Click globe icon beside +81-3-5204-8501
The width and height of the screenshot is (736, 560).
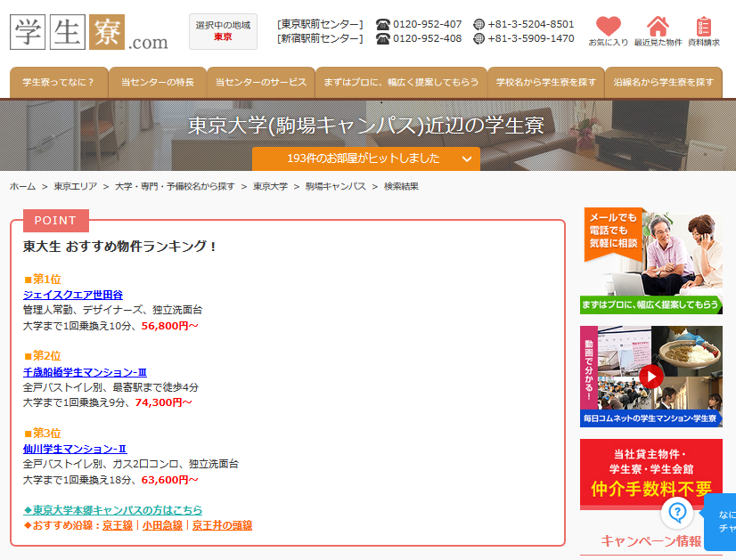pyautogui.click(x=478, y=24)
